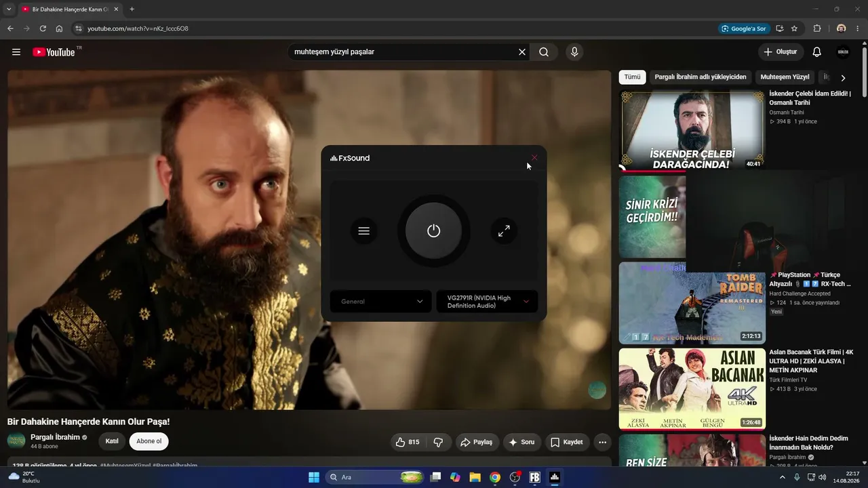Click the Kaydet save button
The width and height of the screenshot is (868, 488).
pos(567,442)
